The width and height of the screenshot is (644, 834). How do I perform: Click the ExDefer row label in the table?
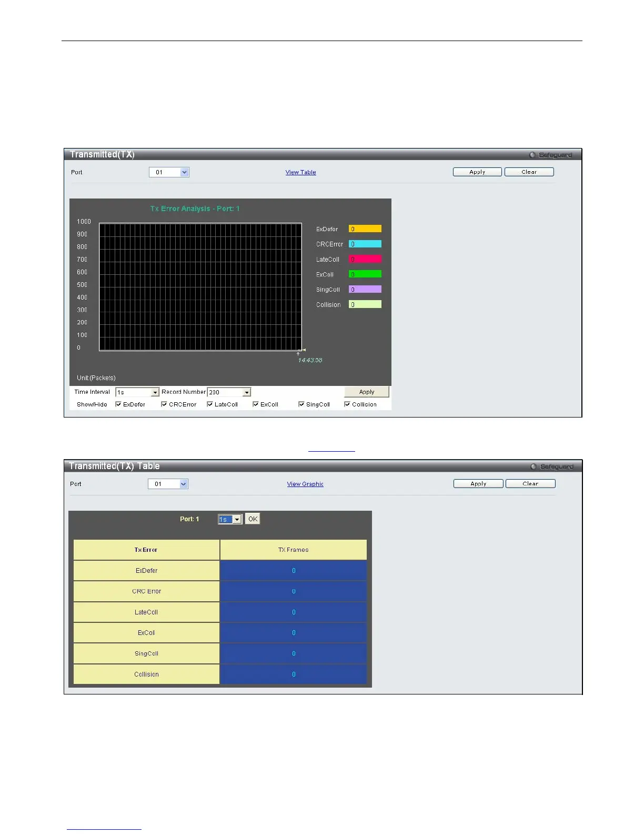pos(146,571)
